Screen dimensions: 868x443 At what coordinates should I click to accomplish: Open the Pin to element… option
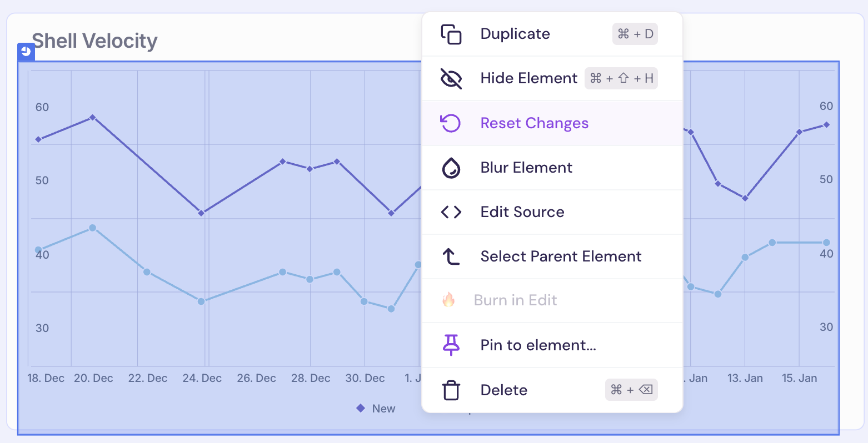537,345
